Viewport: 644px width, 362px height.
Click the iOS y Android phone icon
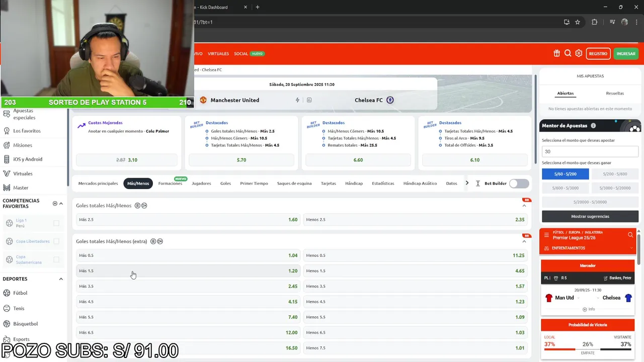7,159
